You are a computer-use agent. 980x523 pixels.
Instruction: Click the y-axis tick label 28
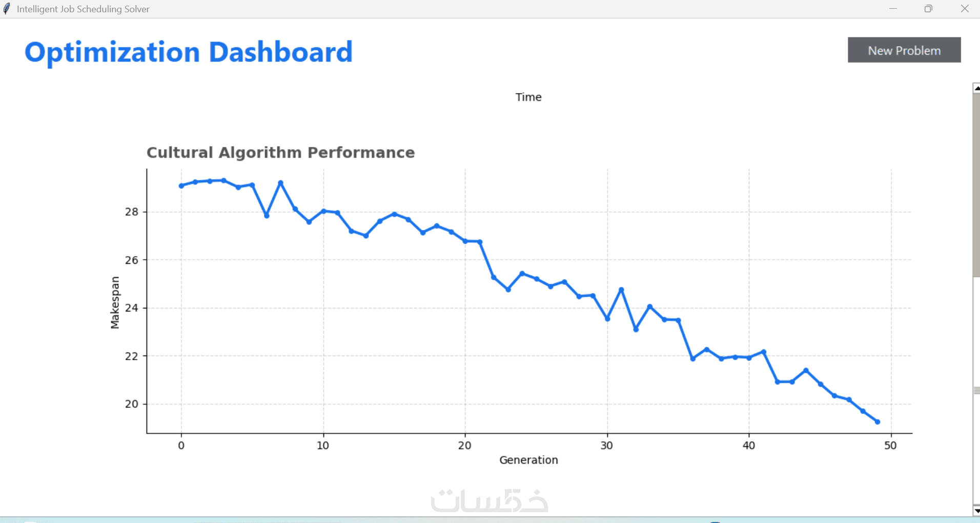tap(132, 212)
